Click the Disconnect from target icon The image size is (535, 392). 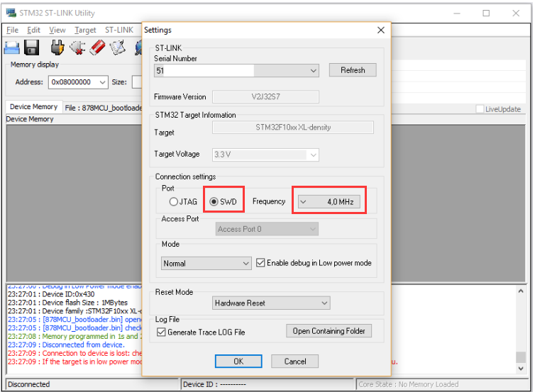pyautogui.click(x=77, y=47)
